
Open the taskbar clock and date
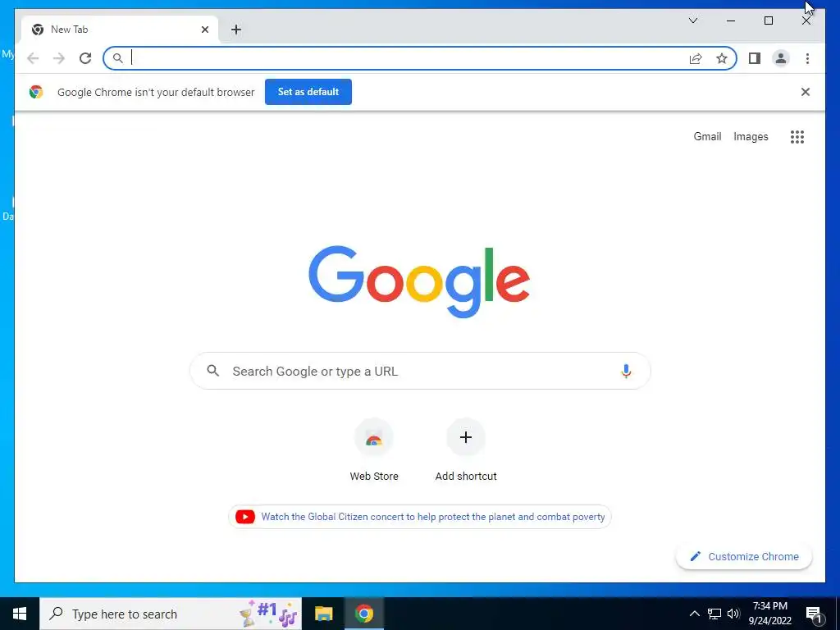769,614
